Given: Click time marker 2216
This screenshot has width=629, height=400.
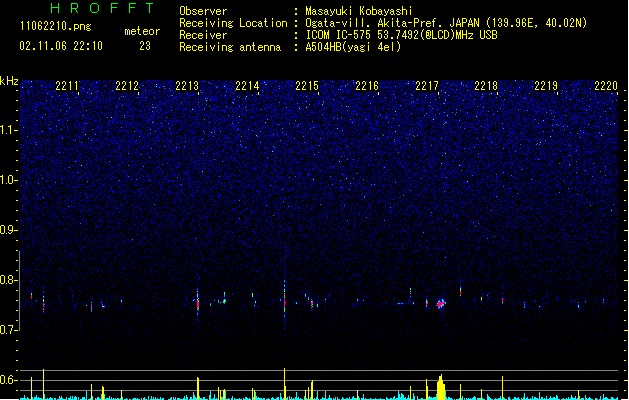Looking at the screenshot, I should coord(367,86).
